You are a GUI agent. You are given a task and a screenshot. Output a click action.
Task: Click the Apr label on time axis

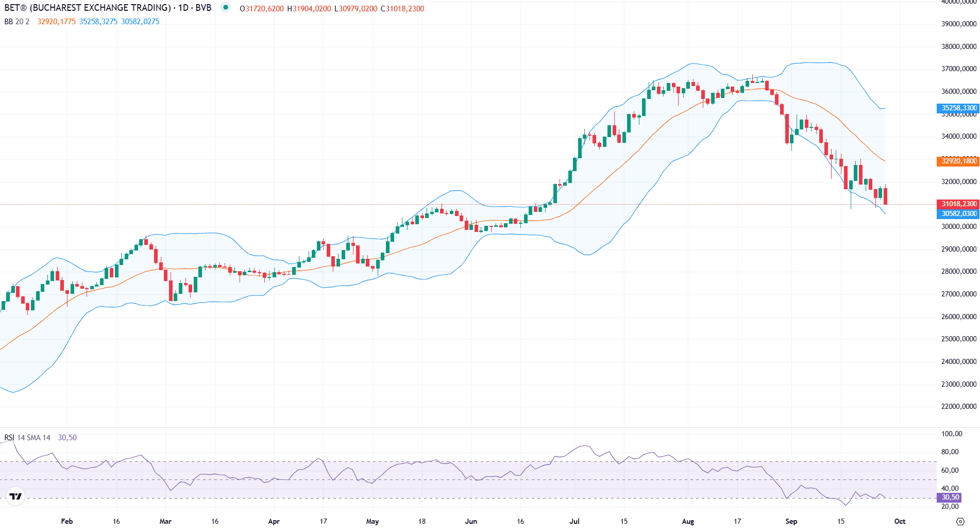coord(274,522)
